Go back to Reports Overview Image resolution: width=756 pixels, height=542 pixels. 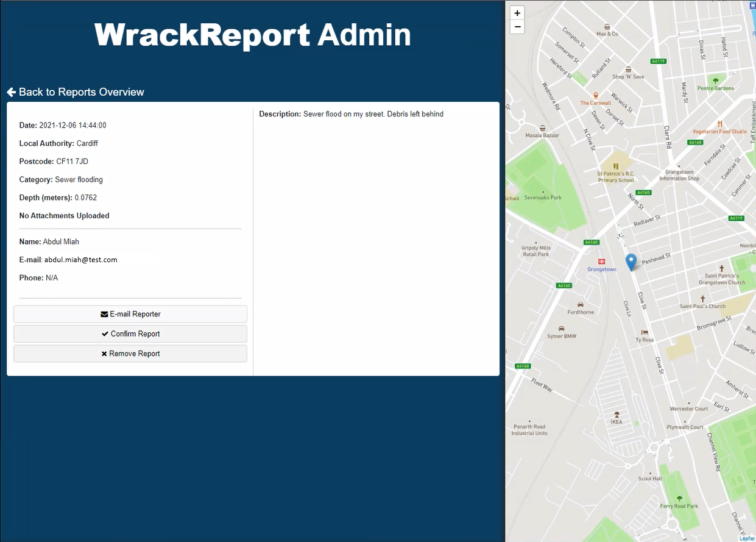[x=76, y=92]
